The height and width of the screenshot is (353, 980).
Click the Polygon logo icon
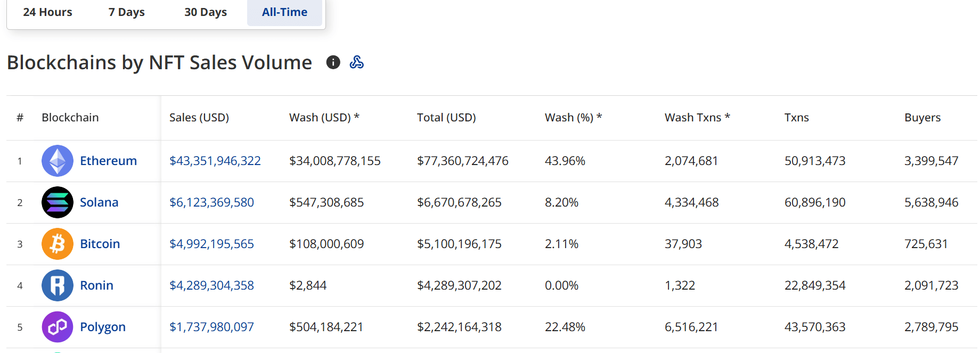58,327
